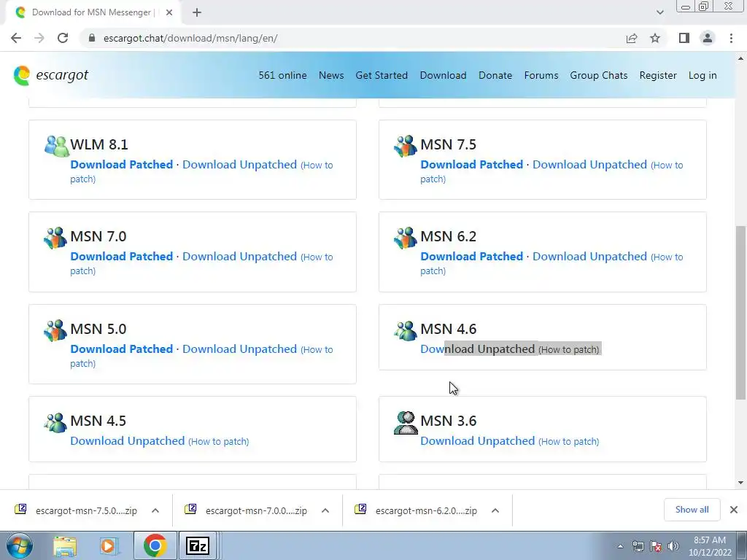Click the MSN 5.0 messenger icon
Screen dimensions: 747x560
[x=55, y=330]
